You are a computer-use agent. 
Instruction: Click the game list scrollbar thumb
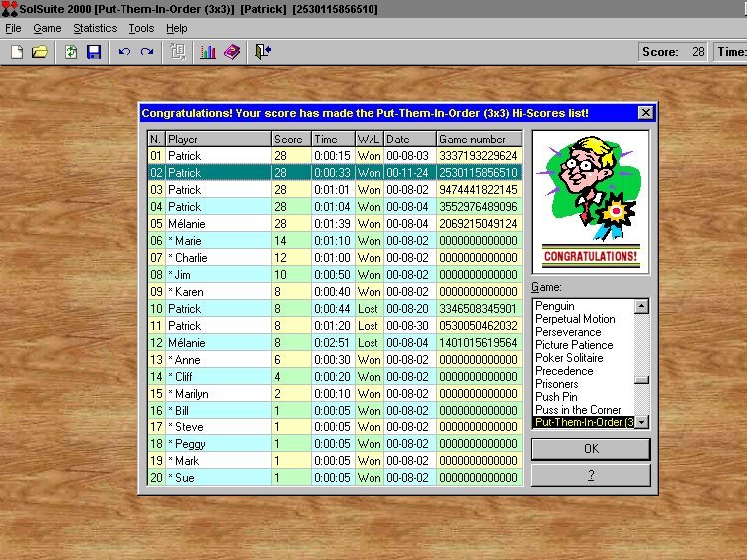642,380
